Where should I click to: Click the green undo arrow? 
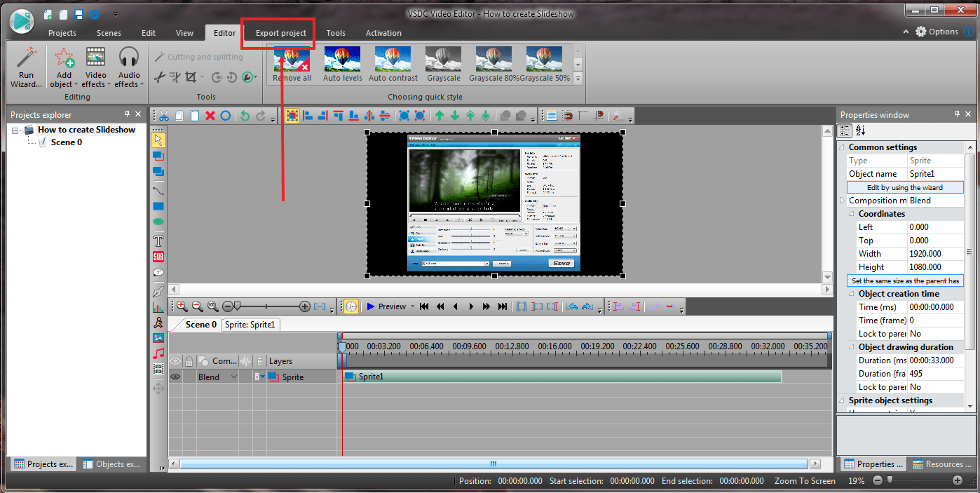(x=245, y=116)
